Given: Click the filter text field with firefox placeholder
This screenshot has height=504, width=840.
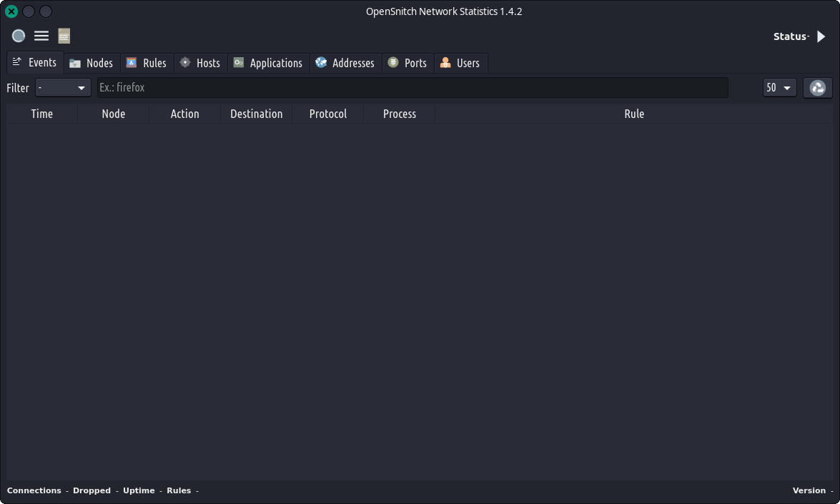Looking at the screenshot, I should pyautogui.click(x=412, y=88).
